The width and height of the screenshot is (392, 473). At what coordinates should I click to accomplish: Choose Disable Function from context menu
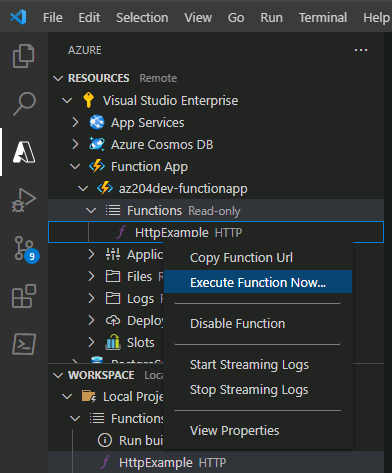(258, 323)
